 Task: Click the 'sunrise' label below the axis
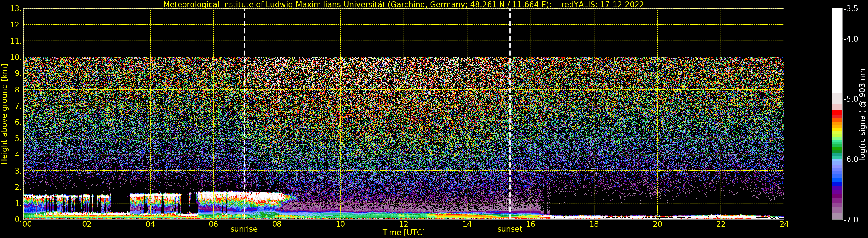pyautogui.click(x=244, y=229)
